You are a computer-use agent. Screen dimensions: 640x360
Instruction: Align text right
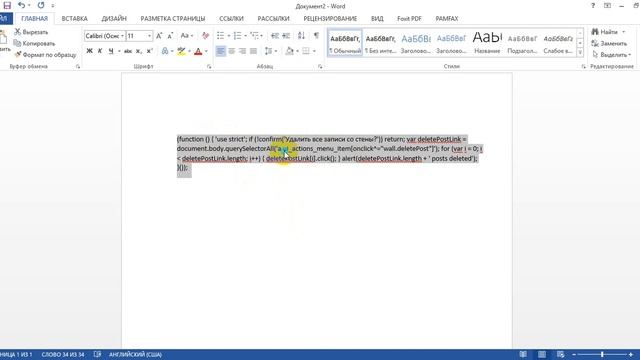click(242, 51)
